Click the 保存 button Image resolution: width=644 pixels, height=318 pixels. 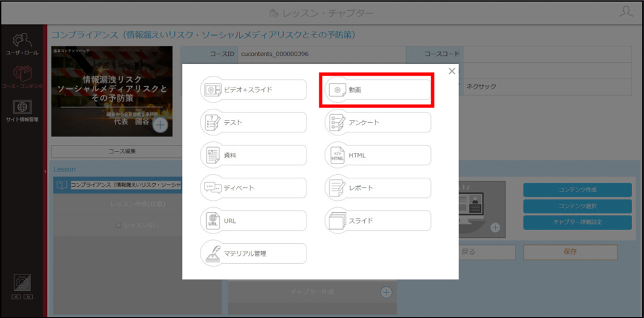570,252
